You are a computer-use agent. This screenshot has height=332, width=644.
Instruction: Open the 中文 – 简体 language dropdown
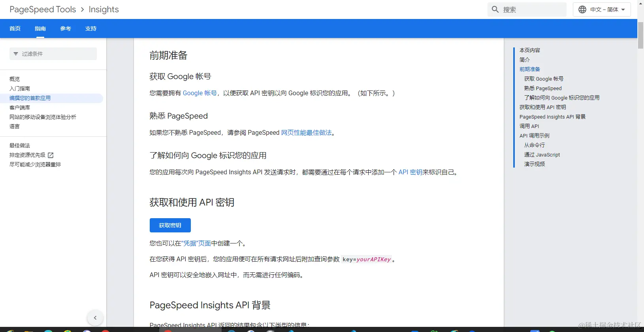click(x=602, y=9)
